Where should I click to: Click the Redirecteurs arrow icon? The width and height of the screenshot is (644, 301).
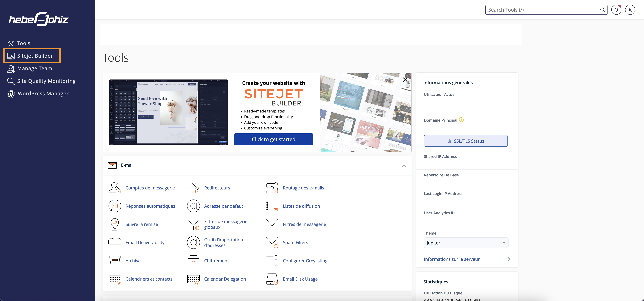[193, 188]
